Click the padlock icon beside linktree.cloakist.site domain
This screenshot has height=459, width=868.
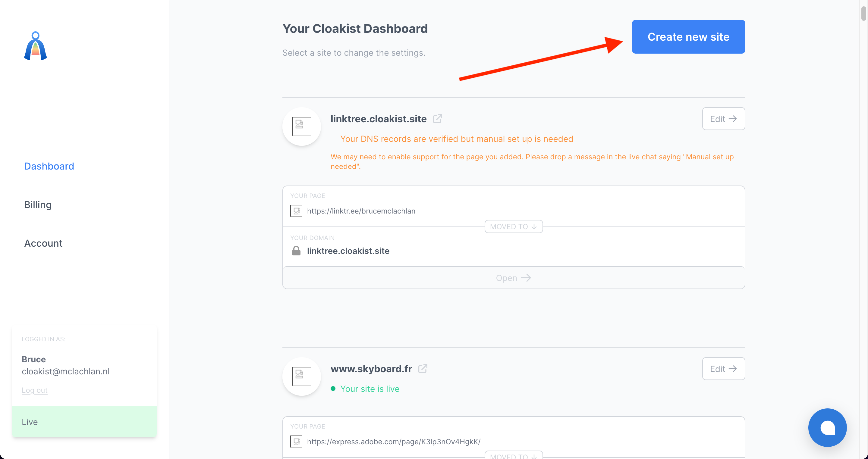[x=296, y=251]
